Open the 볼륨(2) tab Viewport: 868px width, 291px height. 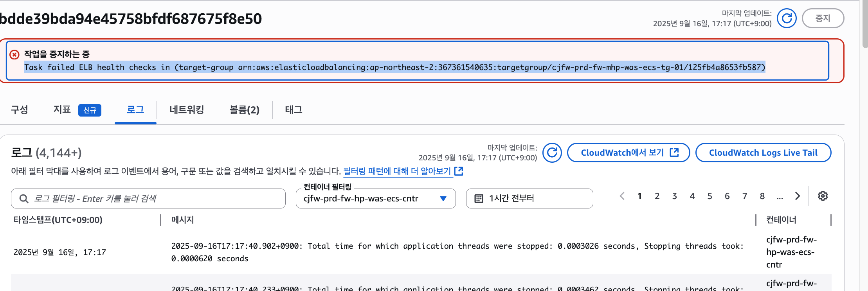tap(244, 110)
